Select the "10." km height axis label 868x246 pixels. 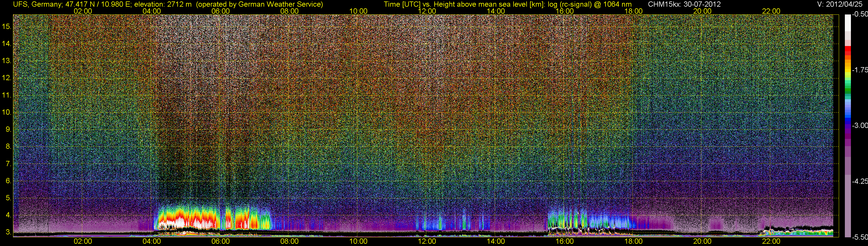click(x=7, y=112)
